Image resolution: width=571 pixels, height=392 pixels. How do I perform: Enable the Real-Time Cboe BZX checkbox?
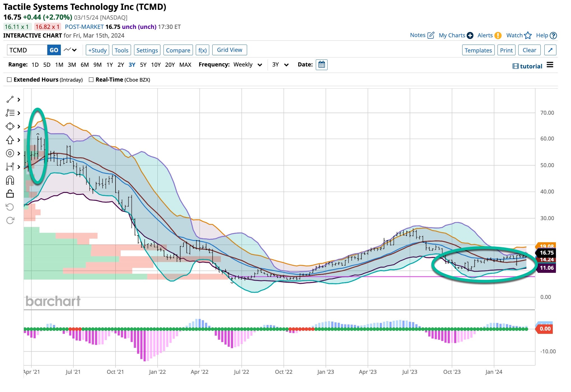coord(91,80)
